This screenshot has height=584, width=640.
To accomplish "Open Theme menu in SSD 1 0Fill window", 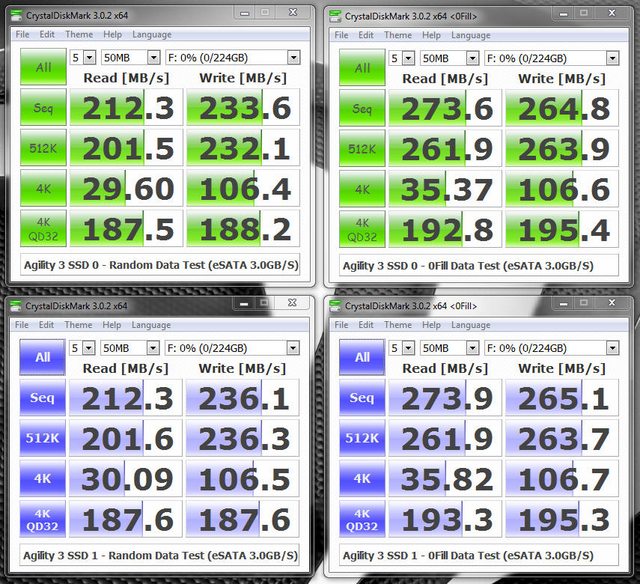I will click(398, 325).
